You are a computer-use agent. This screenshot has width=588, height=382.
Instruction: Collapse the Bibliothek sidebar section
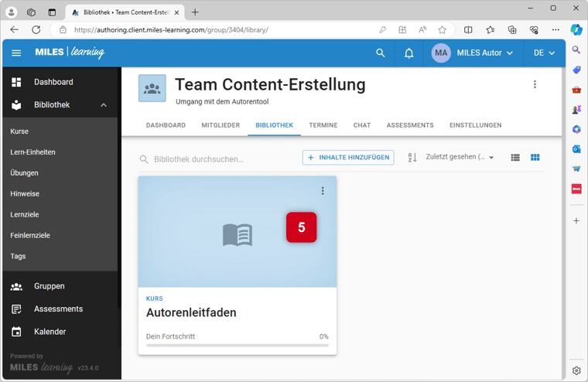[x=104, y=105]
